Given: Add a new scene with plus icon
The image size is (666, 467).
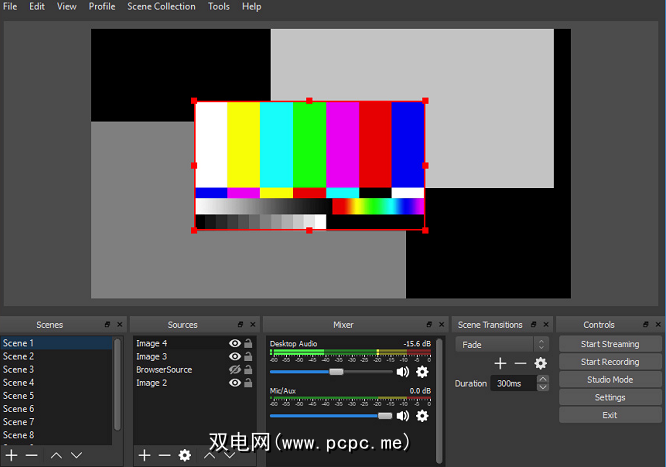Looking at the screenshot, I should [x=11, y=455].
